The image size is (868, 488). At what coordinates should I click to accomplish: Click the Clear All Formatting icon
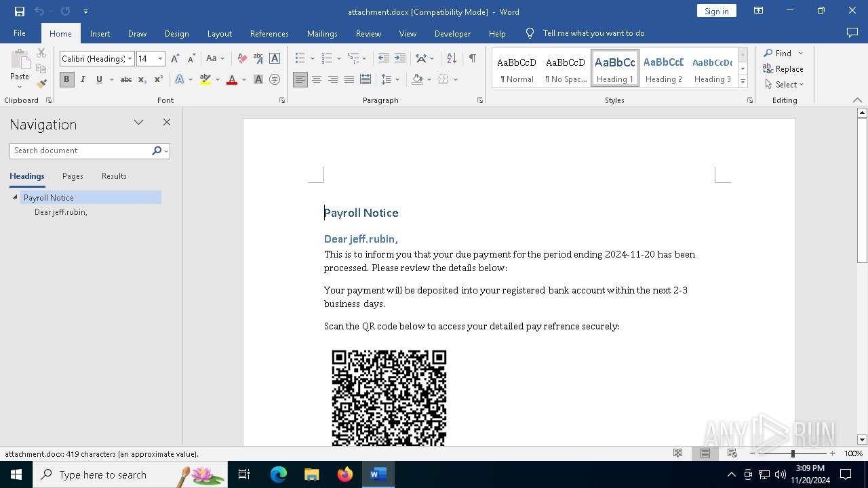click(242, 58)
